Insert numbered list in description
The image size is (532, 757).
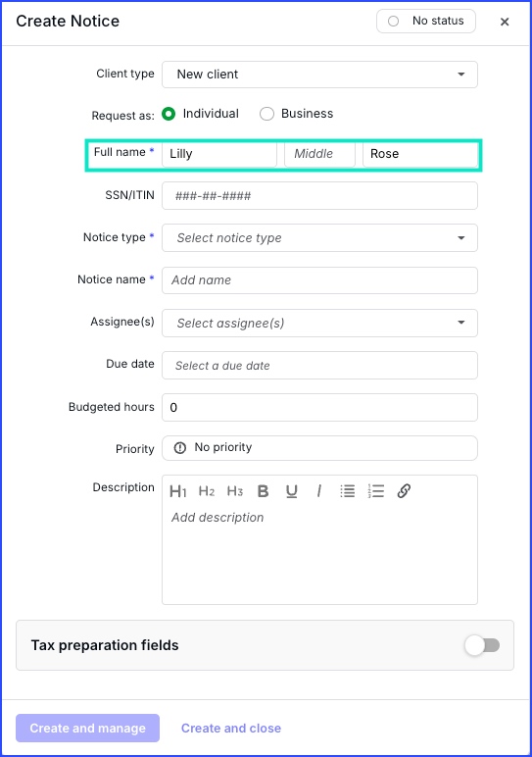tap(375, 491)
